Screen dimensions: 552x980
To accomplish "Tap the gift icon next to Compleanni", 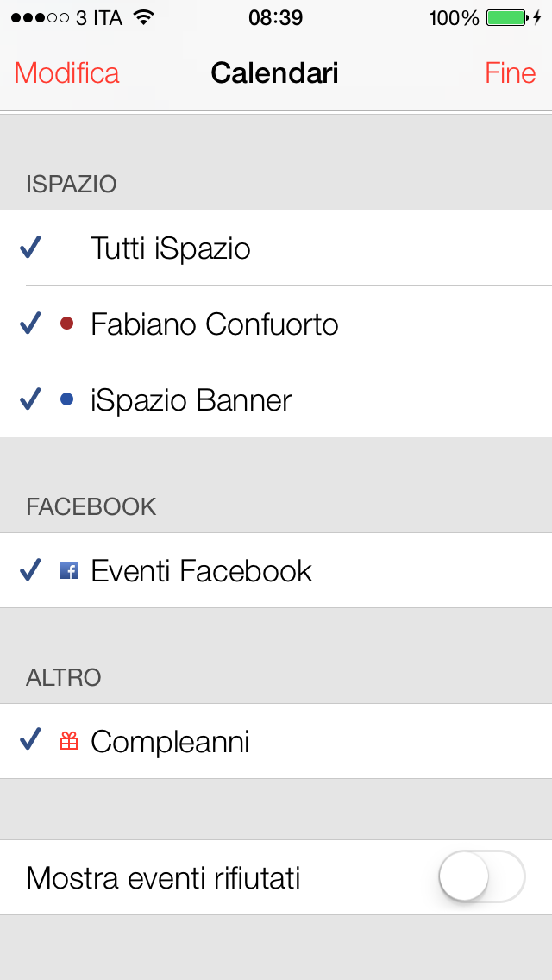I will 69,741.
